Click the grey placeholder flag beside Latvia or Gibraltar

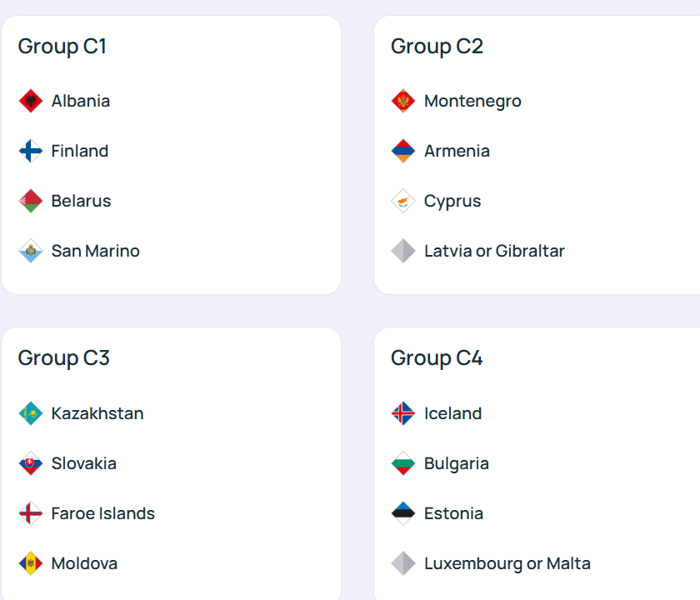[x=403, y=251]
